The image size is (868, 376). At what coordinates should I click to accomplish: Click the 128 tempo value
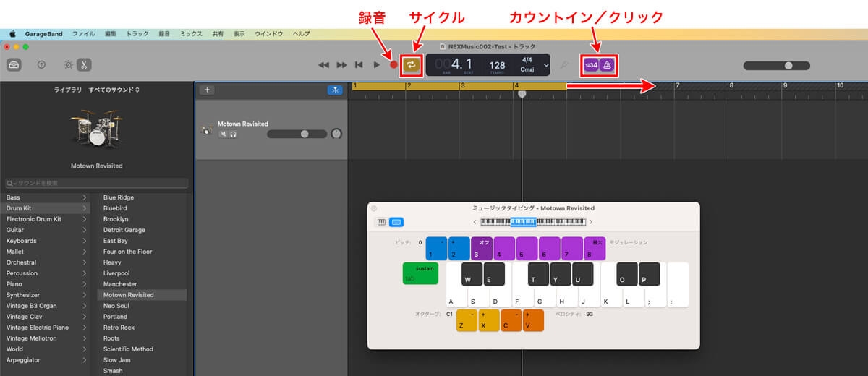[497, 65]
